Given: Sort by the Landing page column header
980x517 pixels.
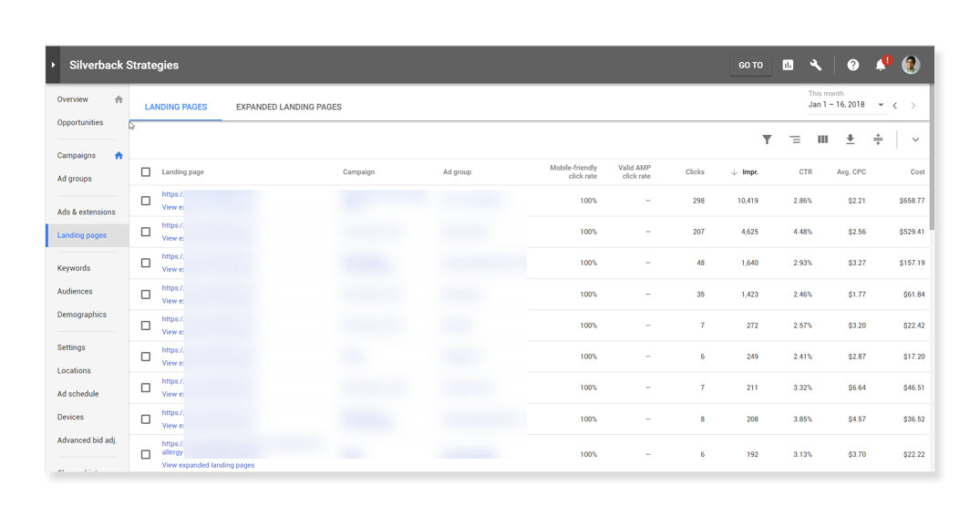Looking at the screenshot, I should (182, 172).
